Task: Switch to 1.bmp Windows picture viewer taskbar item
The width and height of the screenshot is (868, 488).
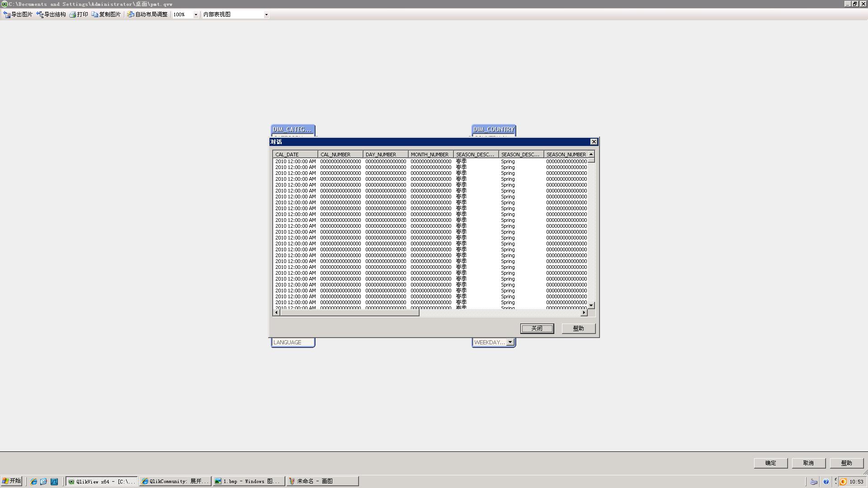Action: 249,481
